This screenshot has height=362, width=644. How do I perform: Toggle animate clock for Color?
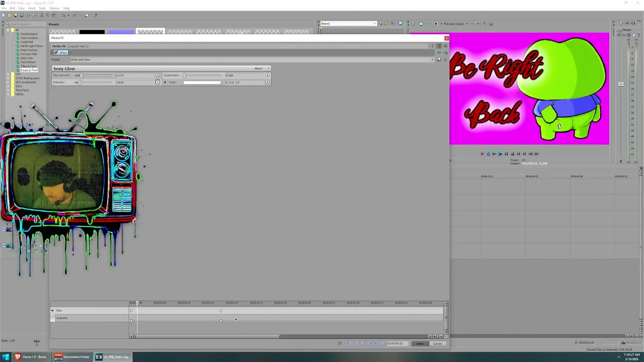click(x=267, y=82)
